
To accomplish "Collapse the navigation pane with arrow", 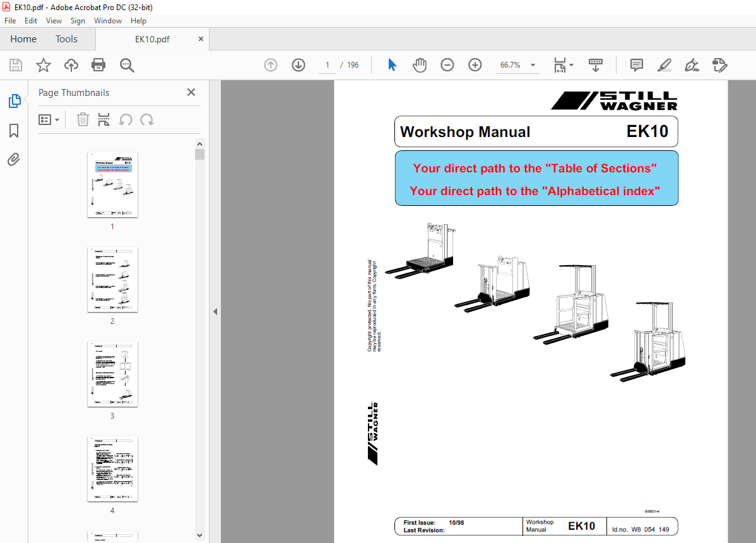I will 215,311.
